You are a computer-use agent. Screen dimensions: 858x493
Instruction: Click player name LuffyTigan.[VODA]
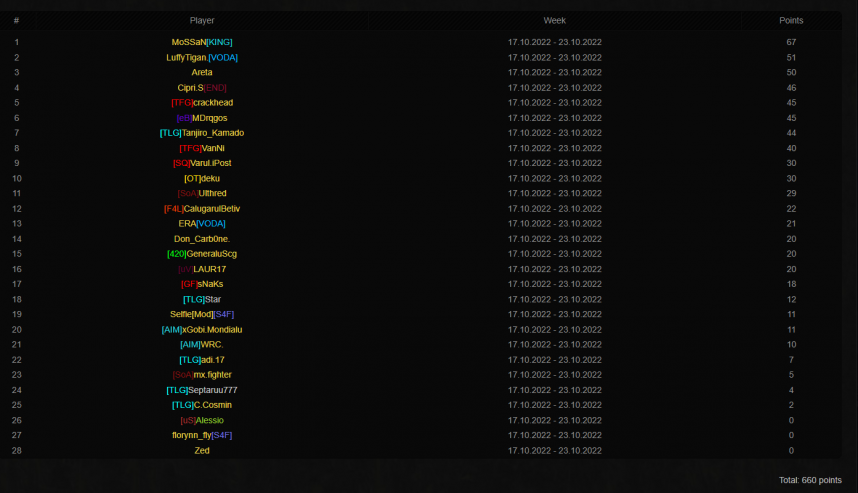tap(202, 57)
